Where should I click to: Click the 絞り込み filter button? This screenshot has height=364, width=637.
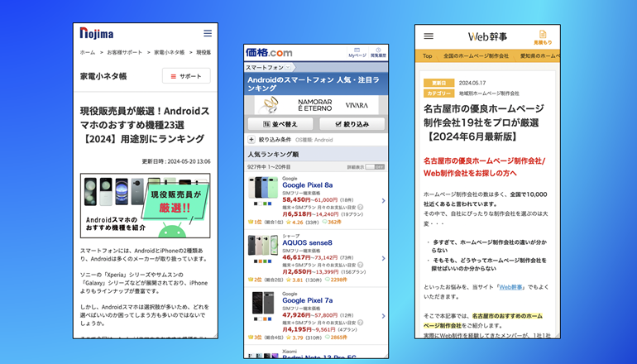click(352, 124)
